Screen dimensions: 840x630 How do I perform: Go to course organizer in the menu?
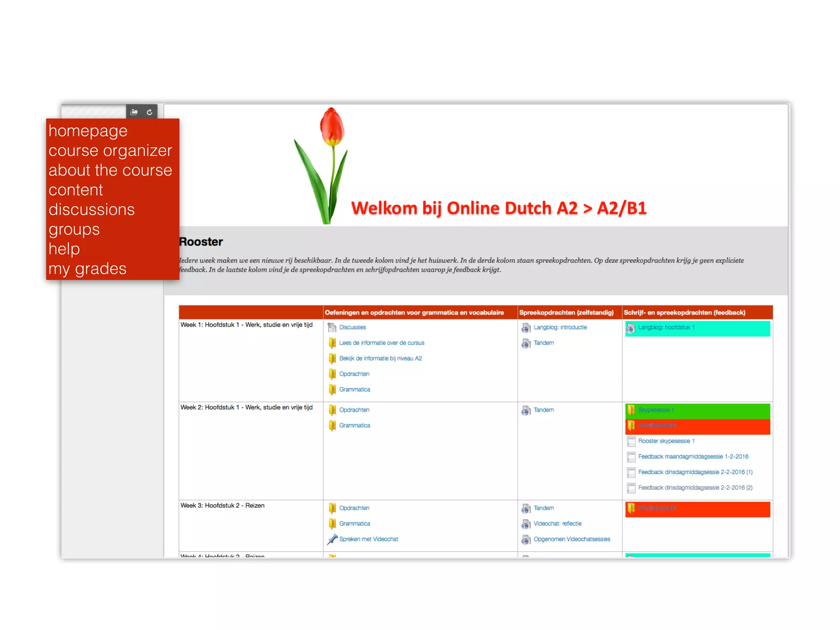(x=110, y=151)
